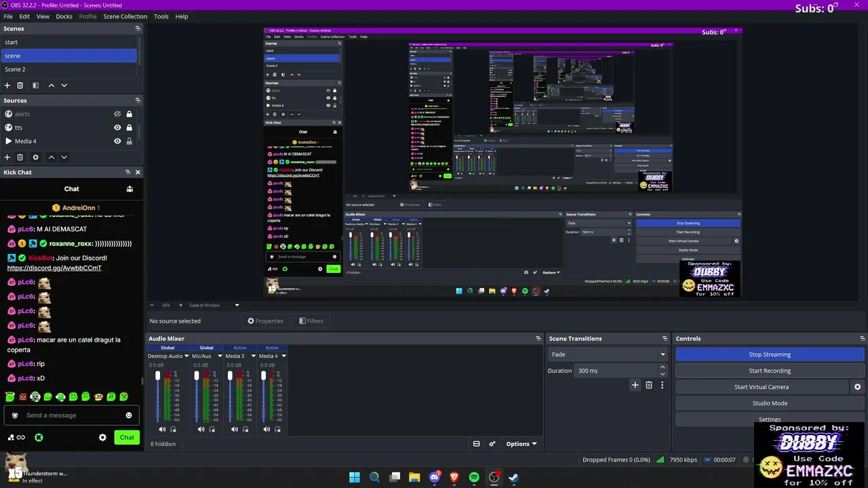Lock the Media 4 source
Image resolution: width=868 pixels, height=488 pixels.
[129, 141]
